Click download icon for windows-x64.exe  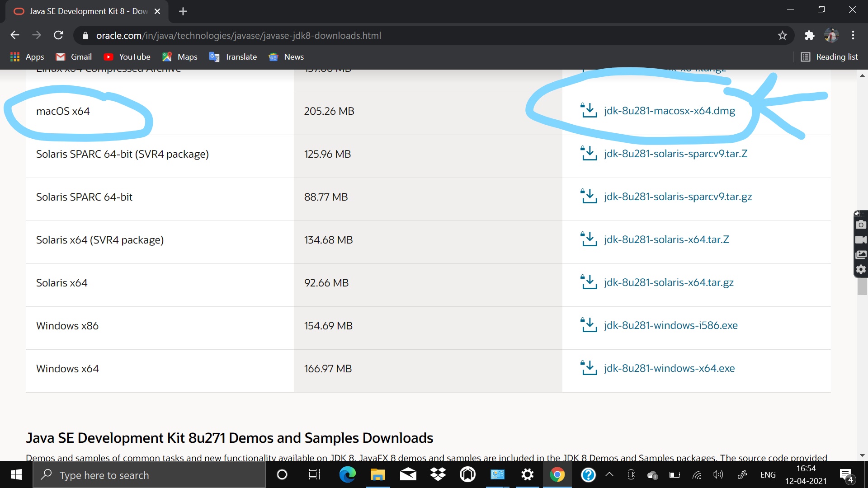click(x=589, y=368)
